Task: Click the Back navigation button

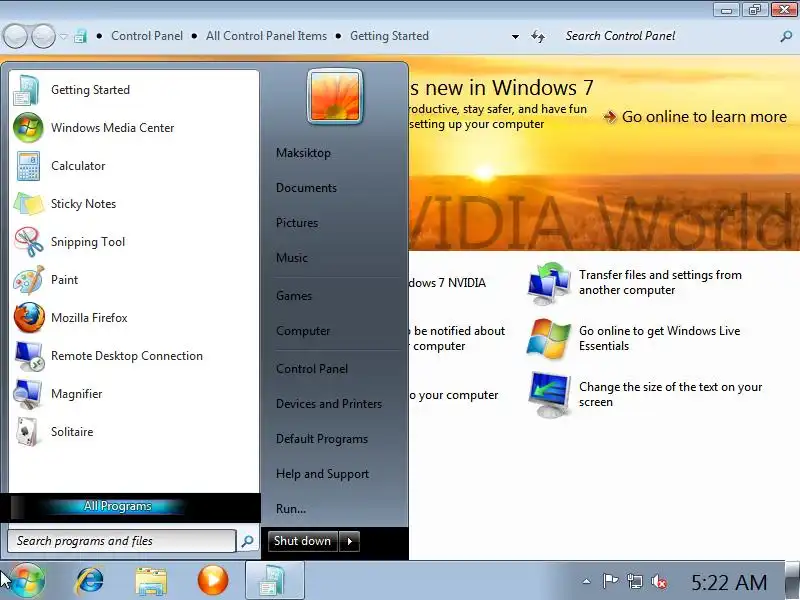Action: (15, 36)
